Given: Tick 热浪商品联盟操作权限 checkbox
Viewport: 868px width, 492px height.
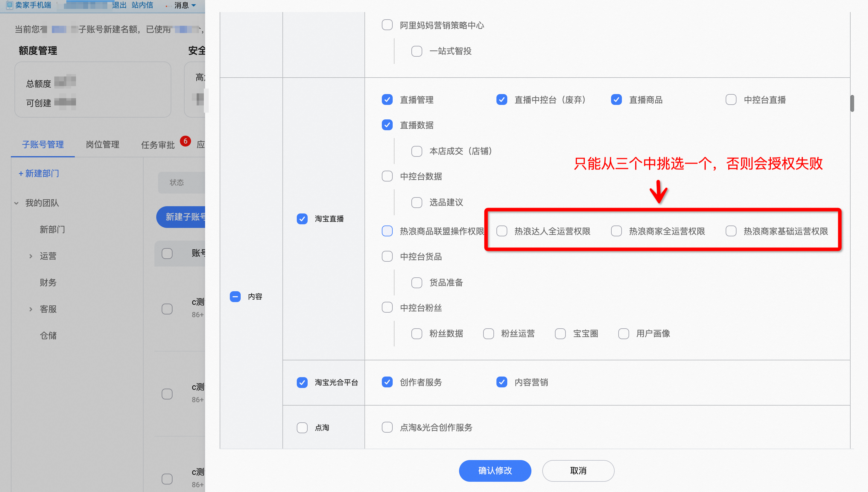Looking at the screenshot, I should (387, 231).
